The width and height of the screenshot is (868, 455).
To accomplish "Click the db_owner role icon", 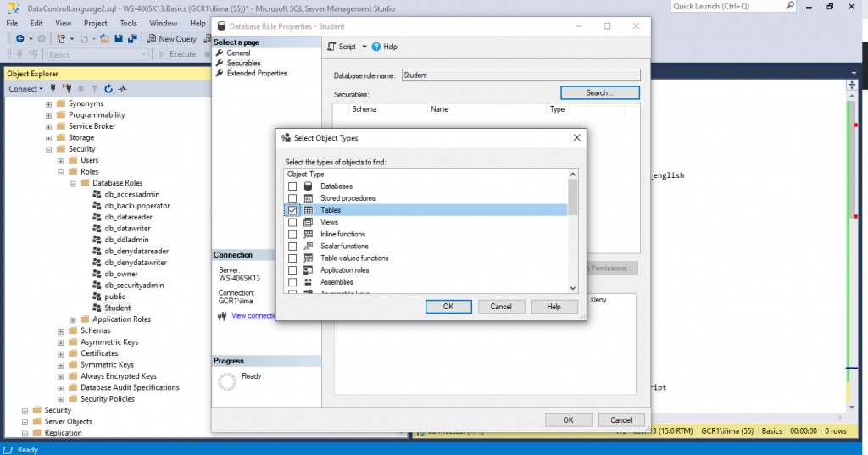I will (x=97, y=274).
